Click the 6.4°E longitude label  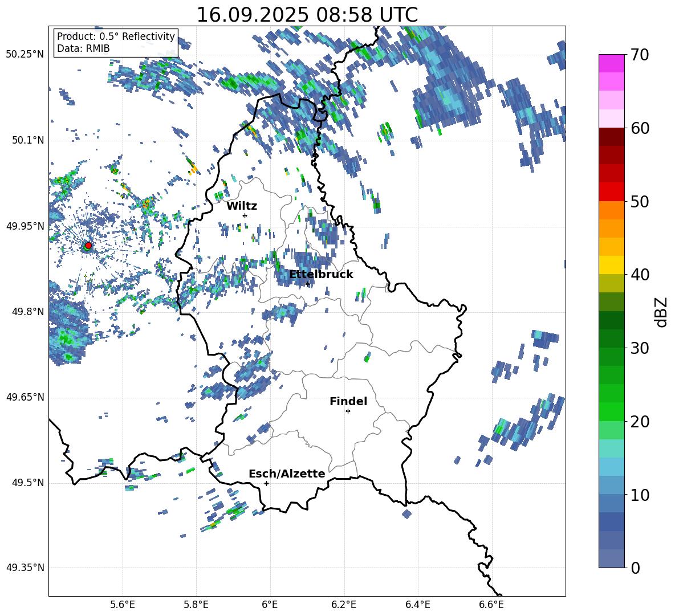417,605
